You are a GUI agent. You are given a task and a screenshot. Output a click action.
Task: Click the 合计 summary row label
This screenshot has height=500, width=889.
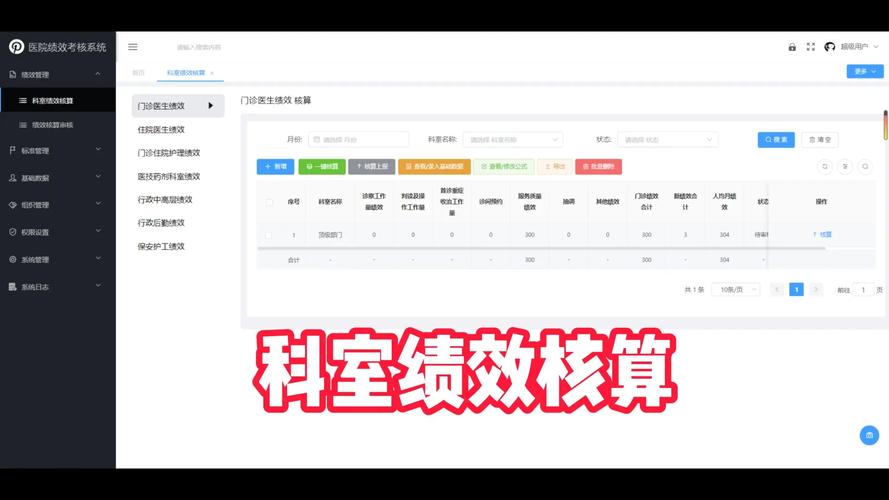(x=294, y=260)
